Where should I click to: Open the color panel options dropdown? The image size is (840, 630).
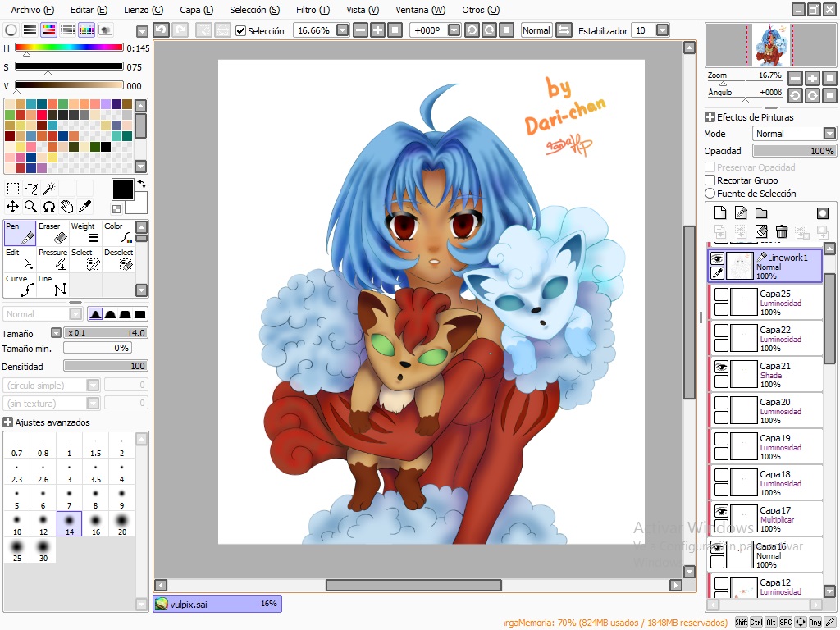pos(142,31)
